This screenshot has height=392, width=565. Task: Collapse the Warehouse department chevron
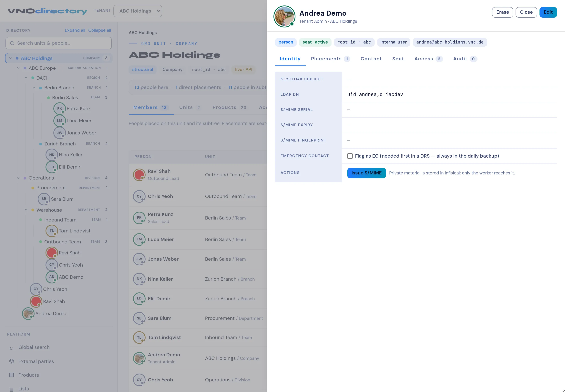coord(26,210)
